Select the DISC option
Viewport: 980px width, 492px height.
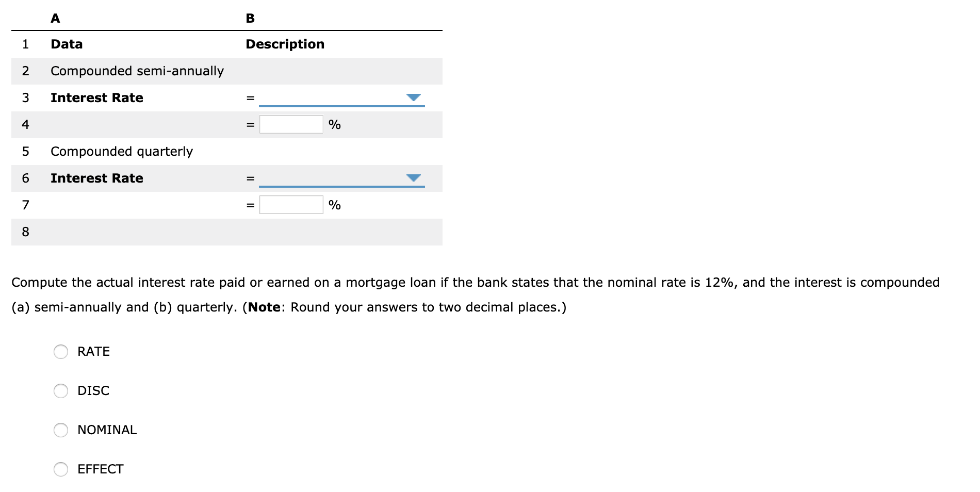point(61,391)
